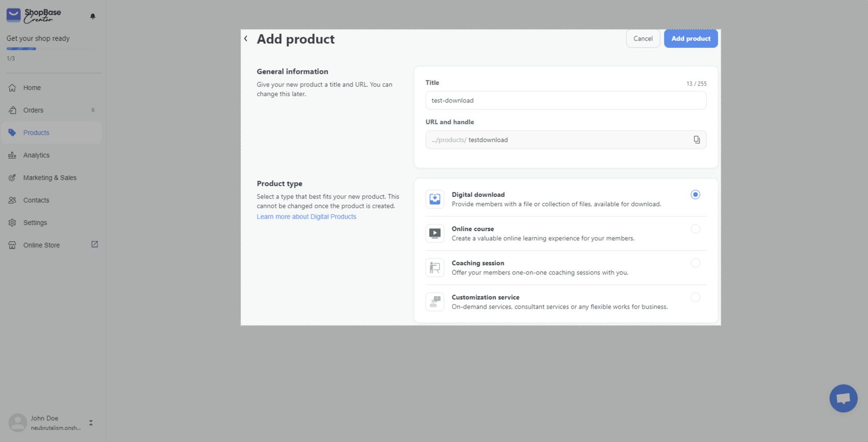Viewport: 868px width, 442px height.
Task: Click the Customization service title text
Action: [486, 297]
